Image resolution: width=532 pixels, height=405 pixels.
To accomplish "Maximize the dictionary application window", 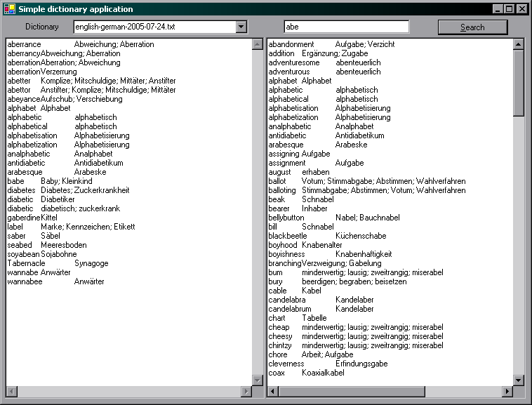I will pos(510,9).
